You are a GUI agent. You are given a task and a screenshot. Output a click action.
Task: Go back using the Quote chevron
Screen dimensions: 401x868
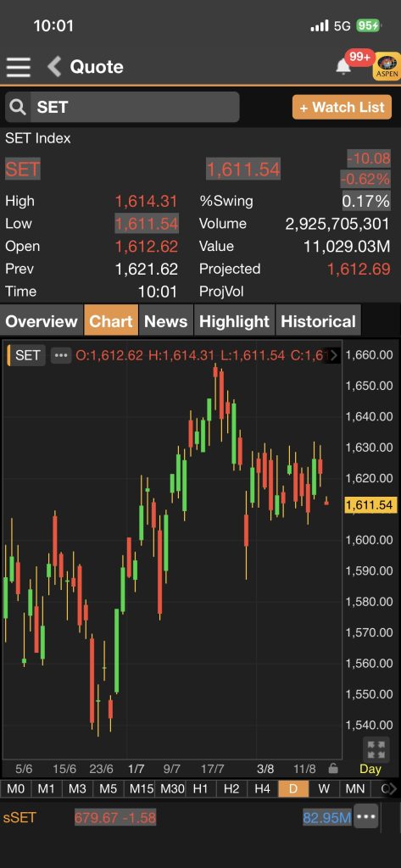click(x=54, y=67)
